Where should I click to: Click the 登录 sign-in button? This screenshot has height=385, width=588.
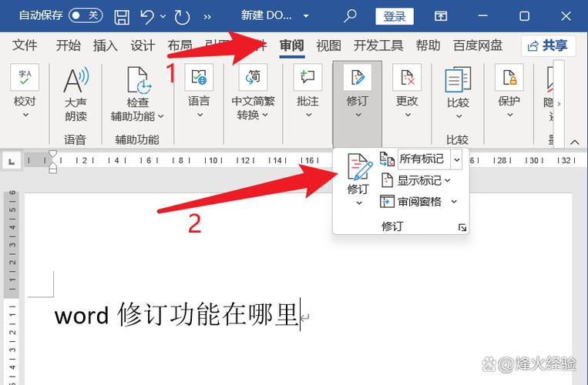tap(395, 16)
